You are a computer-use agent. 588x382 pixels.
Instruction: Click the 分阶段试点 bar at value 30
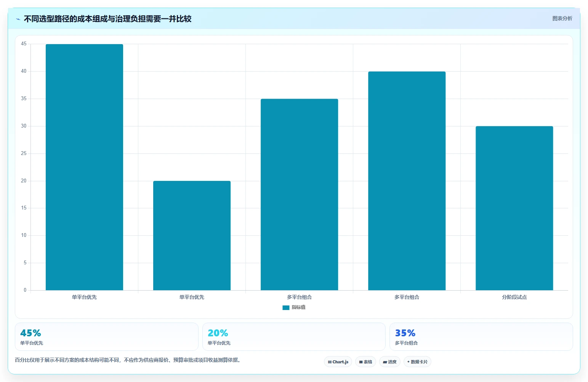[514, 208]
